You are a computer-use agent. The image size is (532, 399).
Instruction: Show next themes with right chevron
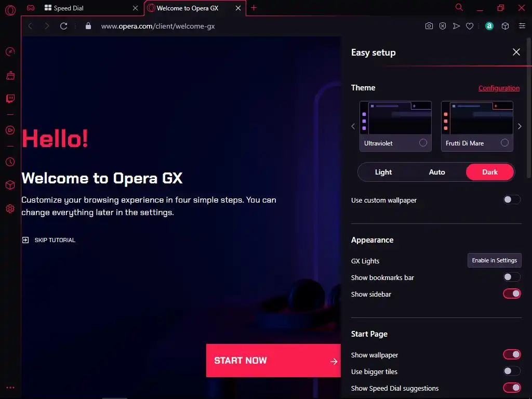click(520, 126)
